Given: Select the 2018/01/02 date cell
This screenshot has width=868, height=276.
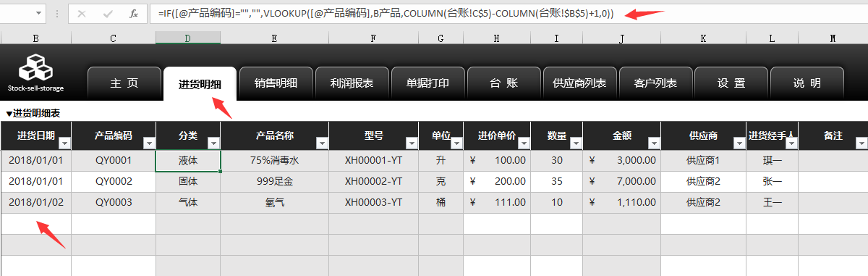Looking at the screenshot, I should pyautogui.click(x=36, y=202).
